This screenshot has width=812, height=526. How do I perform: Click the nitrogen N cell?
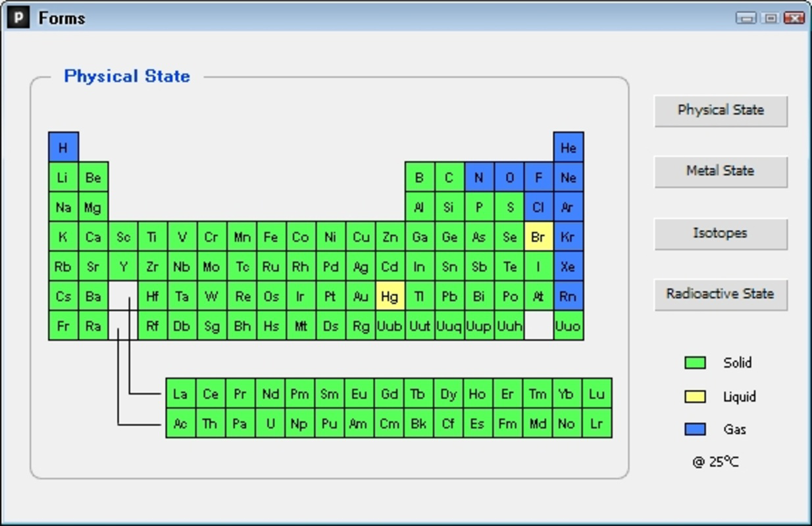coord(479,177)
